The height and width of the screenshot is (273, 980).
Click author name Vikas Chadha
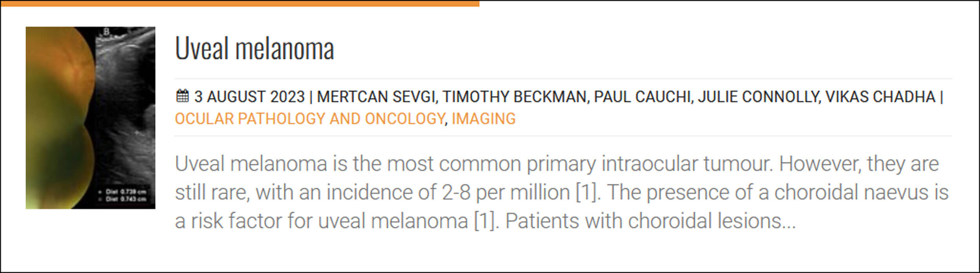pyautogui.click(x=880, y=97)
